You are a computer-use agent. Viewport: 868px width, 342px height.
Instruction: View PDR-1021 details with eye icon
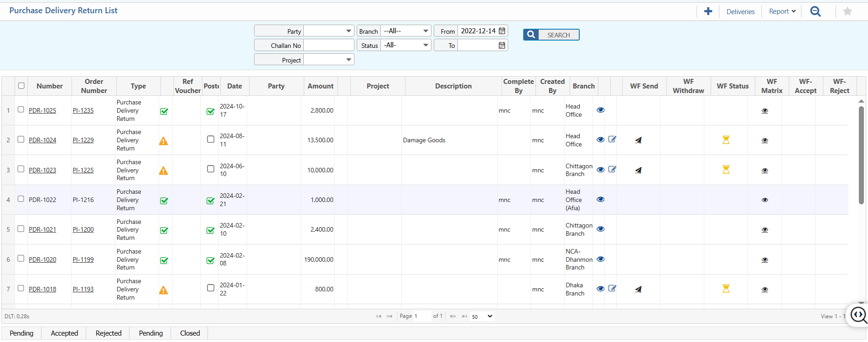click(601, 229)
